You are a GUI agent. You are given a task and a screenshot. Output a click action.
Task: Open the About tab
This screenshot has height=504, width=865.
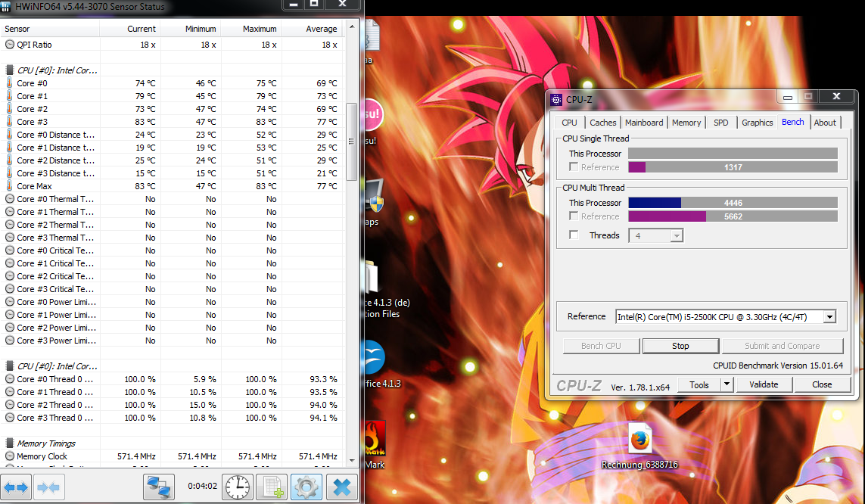coord(825,123)
